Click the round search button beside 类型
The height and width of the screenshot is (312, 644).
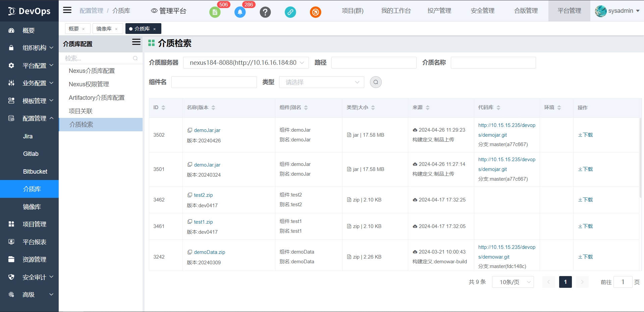(x=376, y=82)
